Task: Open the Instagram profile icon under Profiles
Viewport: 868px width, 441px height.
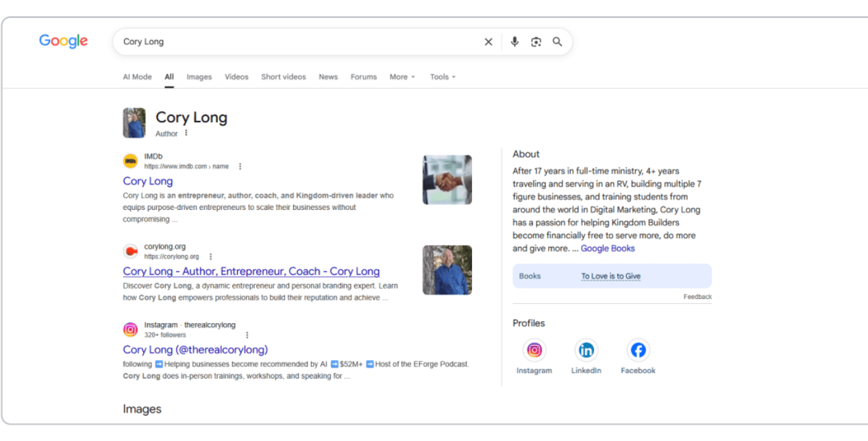Action: 534,350
